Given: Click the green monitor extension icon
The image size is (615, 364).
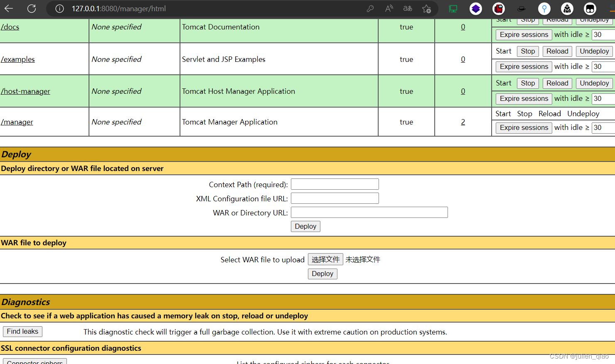Looking at the screenshot, I should point(453,9).
